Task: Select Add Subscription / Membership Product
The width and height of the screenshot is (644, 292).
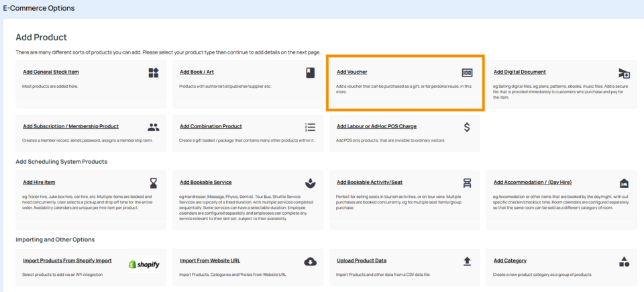Action: (x=70, y=126)
